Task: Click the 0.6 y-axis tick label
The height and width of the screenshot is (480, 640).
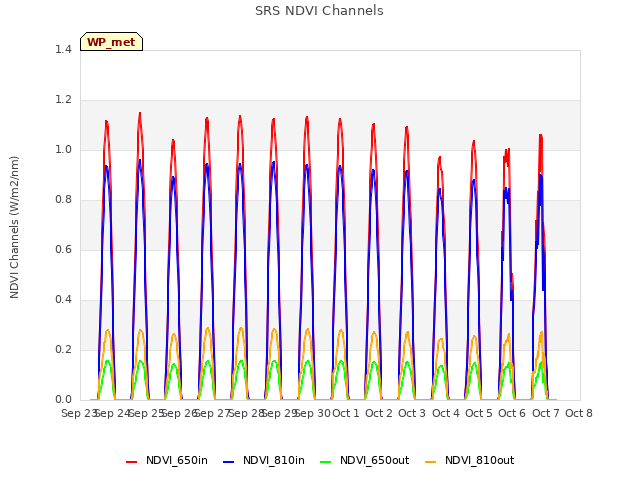Action: tap(63, 249)
